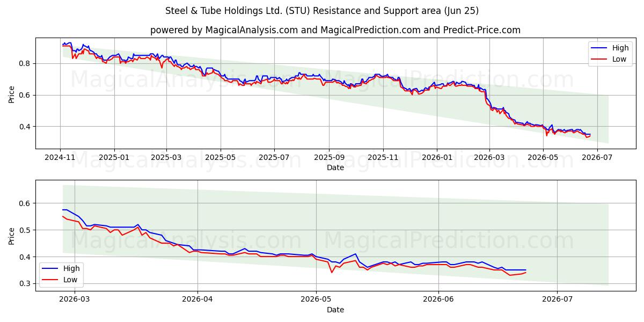
Task: Click the '2025-11' x-axis label in the top chart
Action: [x=383, y=158]
